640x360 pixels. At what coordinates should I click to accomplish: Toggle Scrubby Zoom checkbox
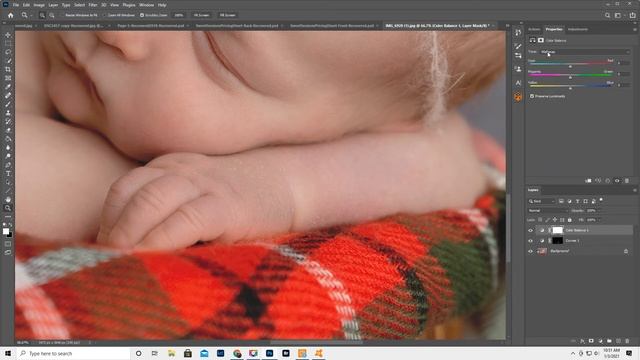(142, 15)
